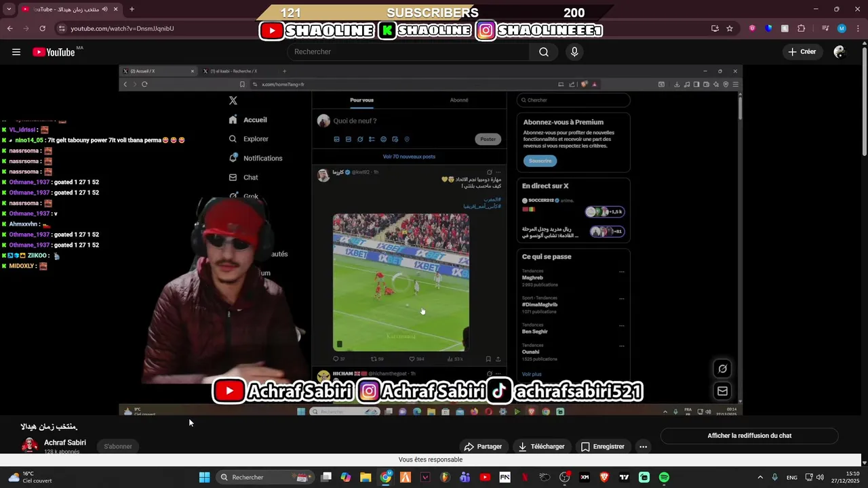Select Explorer in the X sidebar in video
Viewport: 868px width, 488px height.
249,139
